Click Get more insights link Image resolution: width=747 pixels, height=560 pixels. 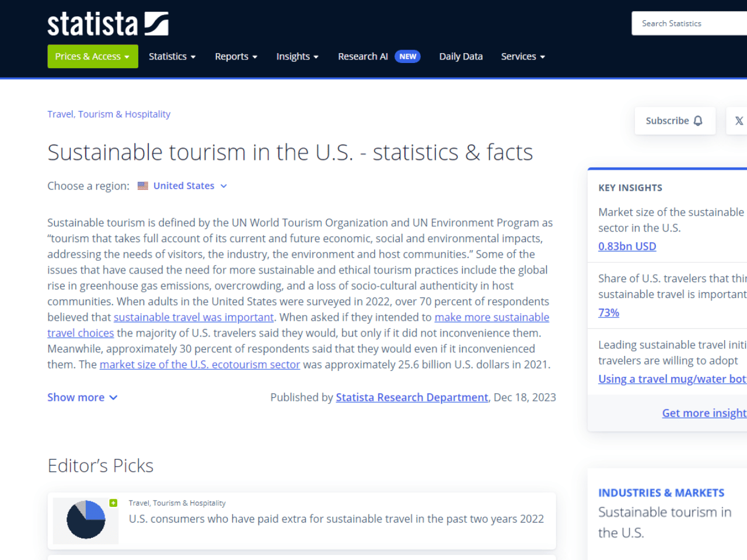[x=704, y=413]
